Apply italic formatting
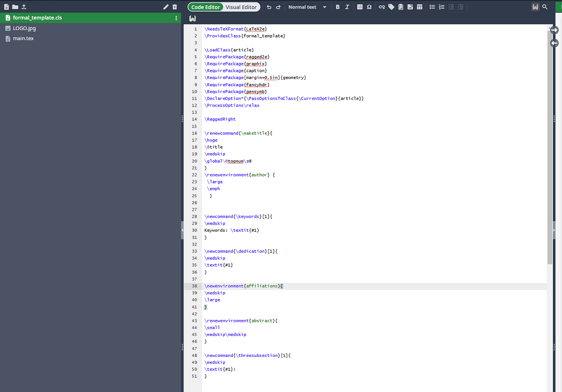 347,7
